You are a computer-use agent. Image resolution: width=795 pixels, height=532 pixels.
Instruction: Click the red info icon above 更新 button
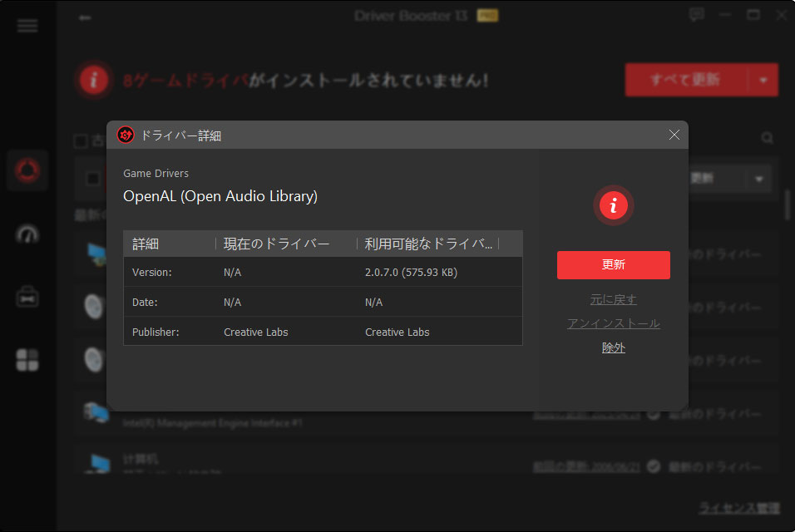coord(614,205)
